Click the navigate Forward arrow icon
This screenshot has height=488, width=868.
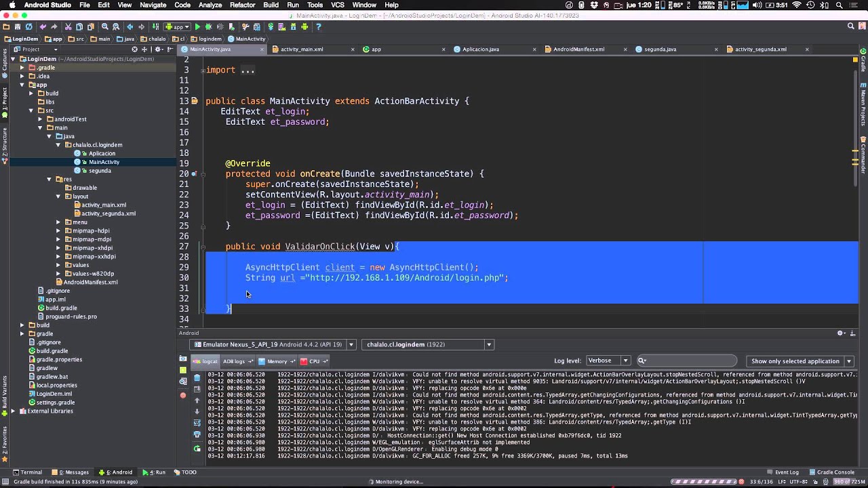tap(141, 27)
